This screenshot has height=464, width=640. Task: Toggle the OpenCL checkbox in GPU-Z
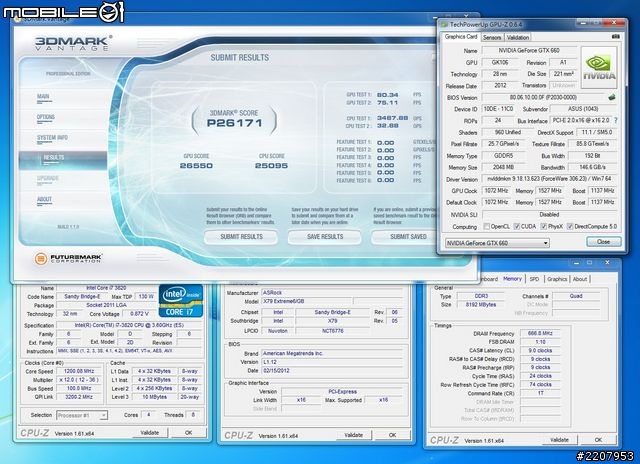486,226
